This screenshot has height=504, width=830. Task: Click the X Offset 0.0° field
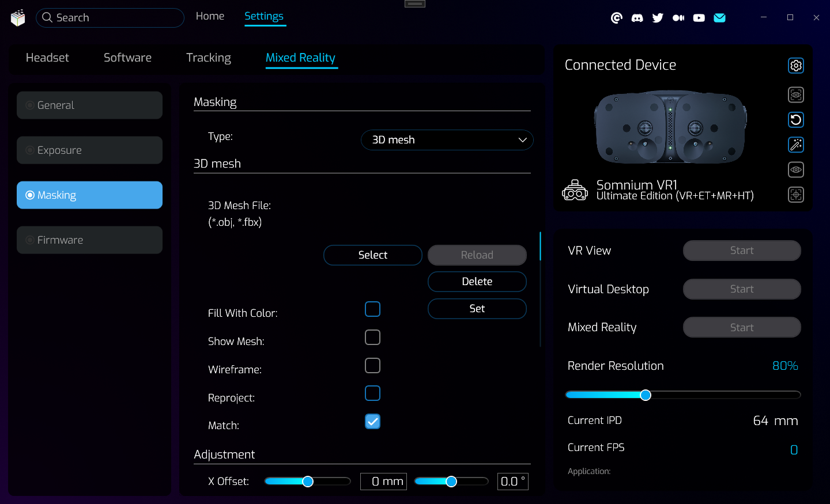pos(513,482)
